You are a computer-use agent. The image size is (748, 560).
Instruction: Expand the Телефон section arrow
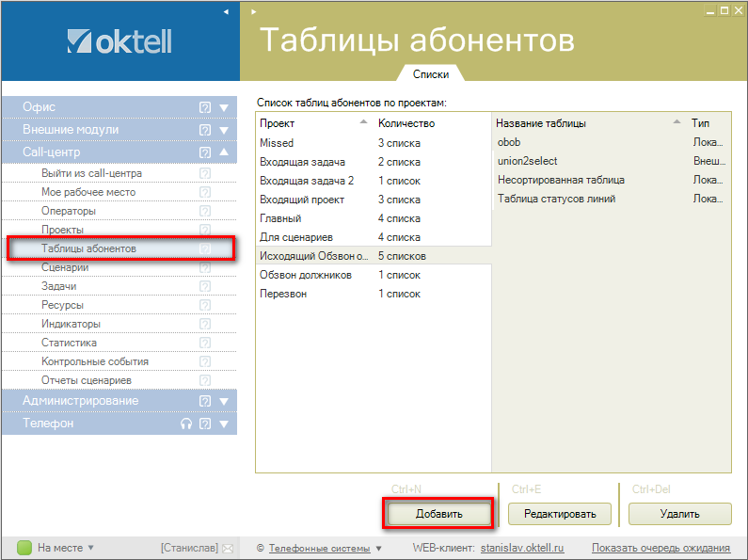[224, 424]
